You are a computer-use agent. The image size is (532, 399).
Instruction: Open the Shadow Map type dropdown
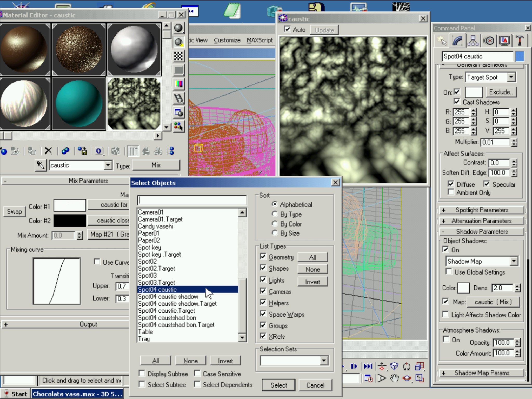514,261
